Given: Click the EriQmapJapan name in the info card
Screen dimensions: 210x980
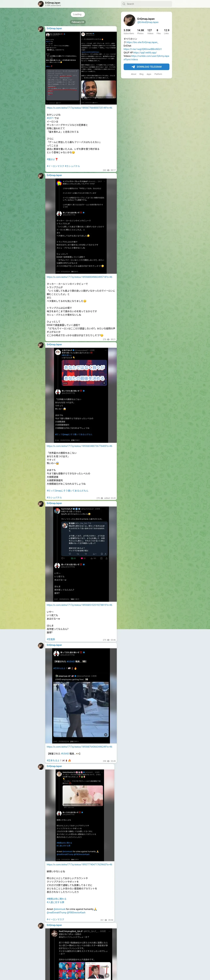Looking at the screenshot, I should (146, 19).
